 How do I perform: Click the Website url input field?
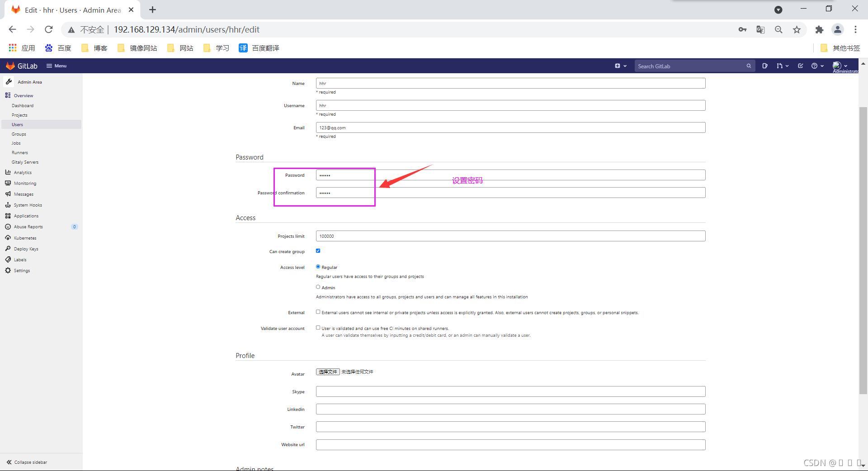point(510,445)
